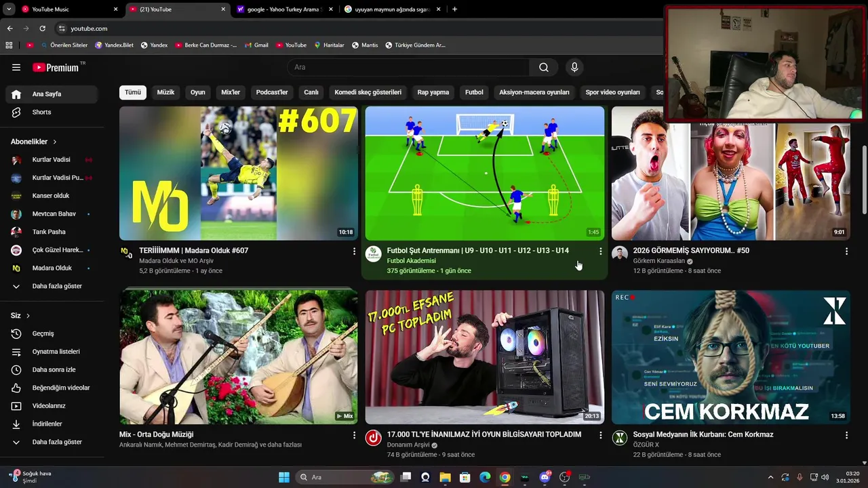Switch to google Yahoo Turkey browser tab
868x488 pixels.
point(283,9)
